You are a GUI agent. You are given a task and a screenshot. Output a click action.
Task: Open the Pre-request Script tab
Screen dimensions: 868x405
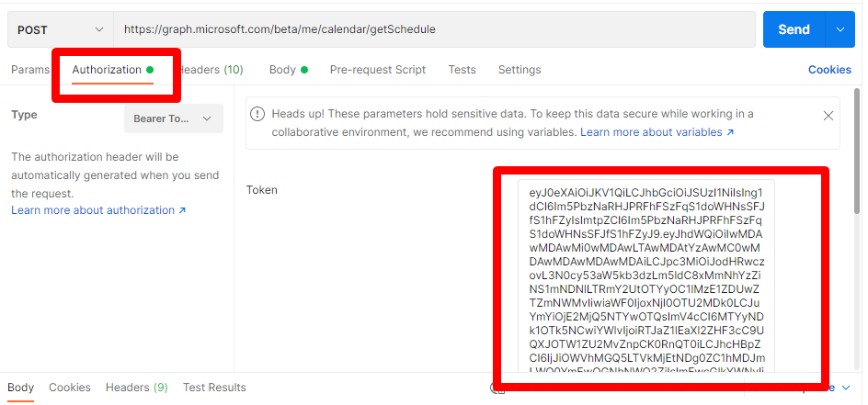click(377, 70)
